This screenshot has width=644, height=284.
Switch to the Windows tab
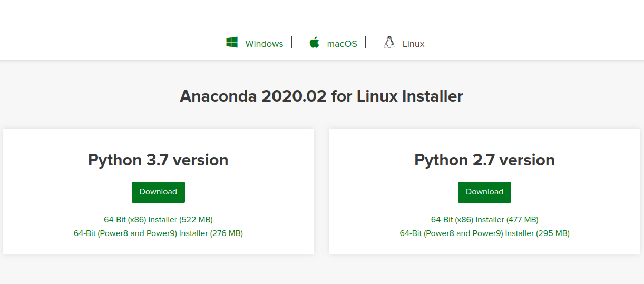point(264,44)
